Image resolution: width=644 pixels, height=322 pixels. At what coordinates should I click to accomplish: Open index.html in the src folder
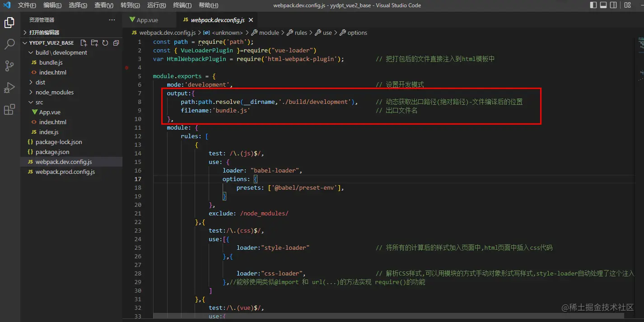click(72, 122)
